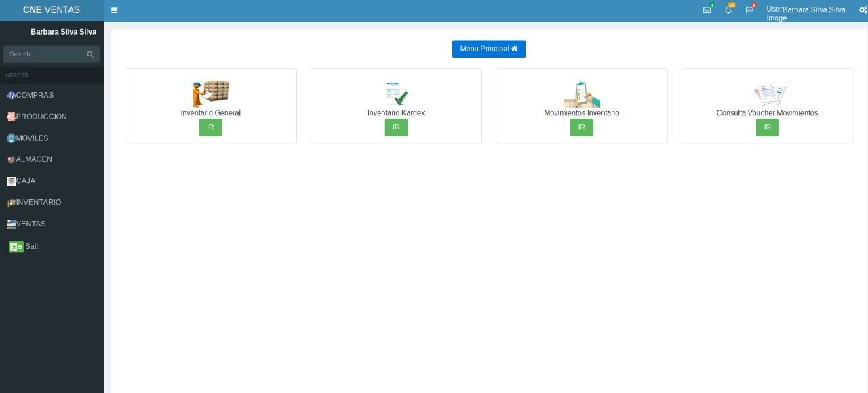Toggle the sidebar hamburger menu icon
Screen dimensions: 868x393
pyautogui.click(x=114, y=10)
